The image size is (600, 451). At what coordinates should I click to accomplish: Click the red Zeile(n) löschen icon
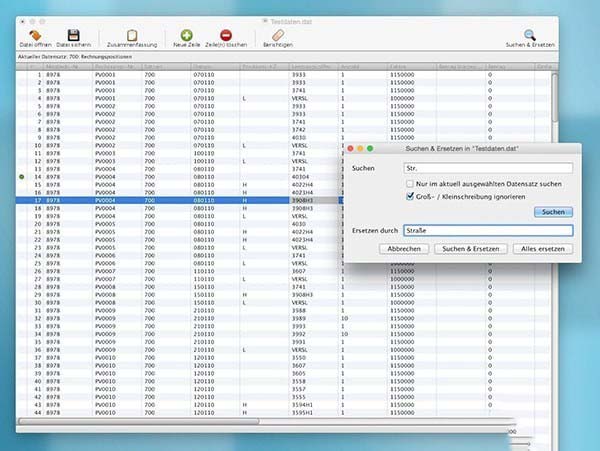point(226,35)
